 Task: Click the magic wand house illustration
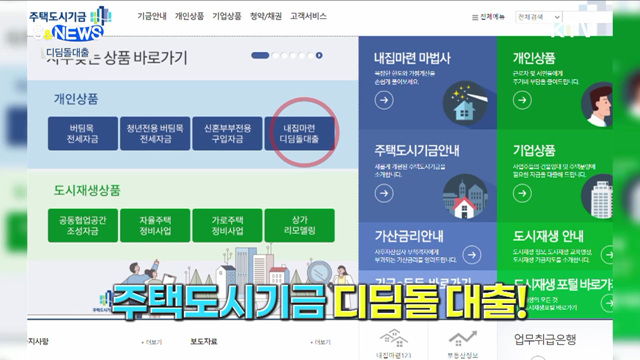pos(465,103)
